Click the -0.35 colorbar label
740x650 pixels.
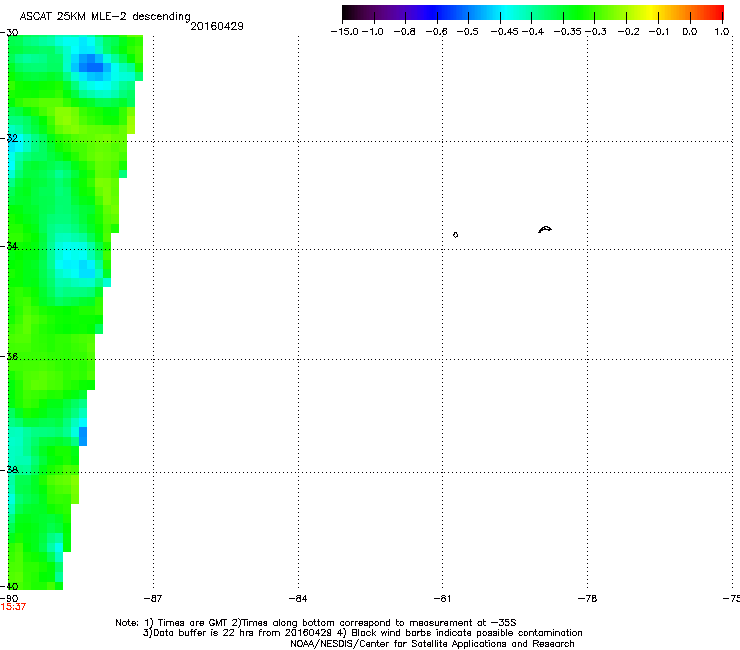coord(568,32)
